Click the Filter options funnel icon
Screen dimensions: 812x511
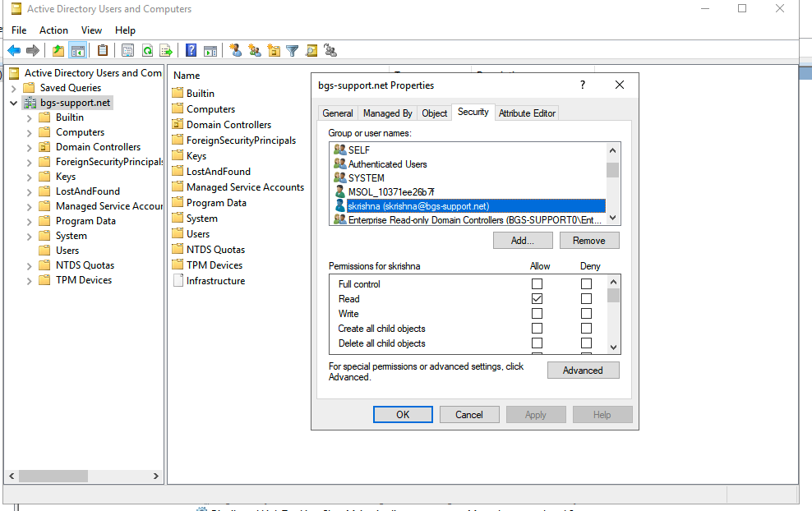[x=292, y=51]
